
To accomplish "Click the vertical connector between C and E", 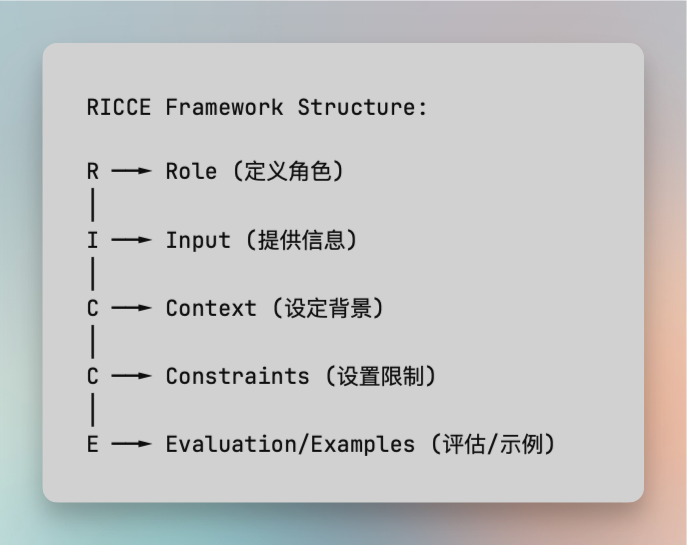I will click(x=92, y=410).
